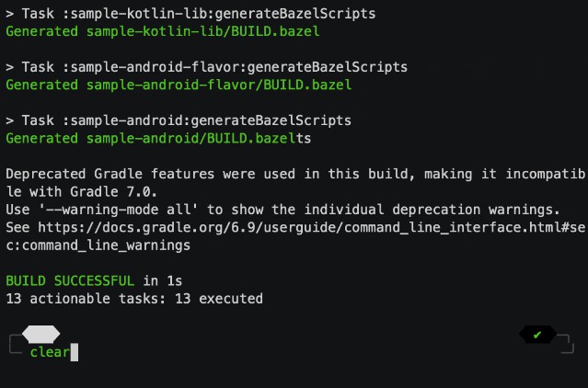This screenshot has height=388, width=588.
Task: Click the left prompt bracket connector
Action: 16,344
